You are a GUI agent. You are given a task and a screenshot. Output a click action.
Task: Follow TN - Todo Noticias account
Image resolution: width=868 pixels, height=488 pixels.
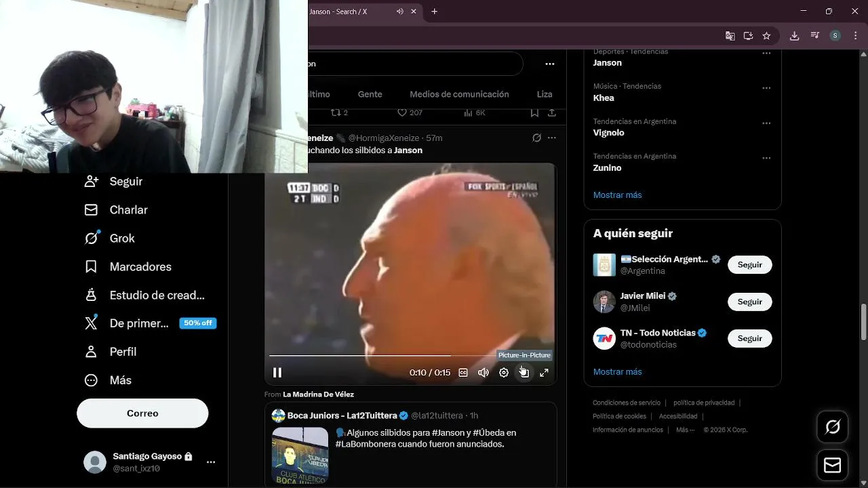coord(750,338)
